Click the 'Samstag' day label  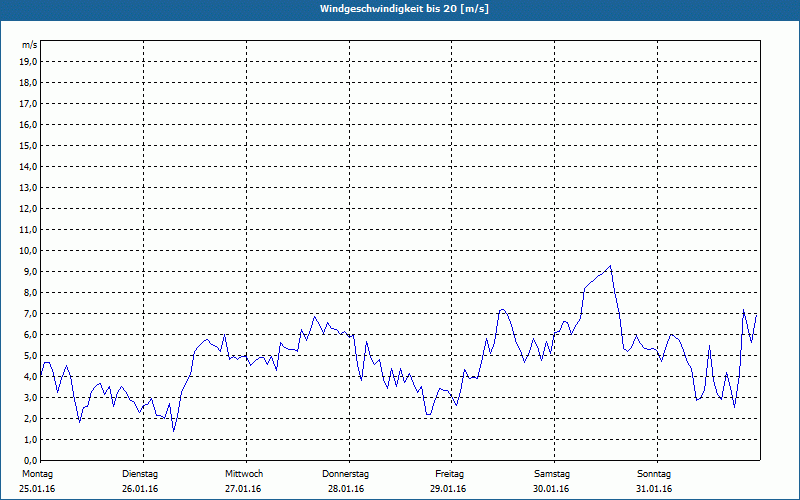552,474
